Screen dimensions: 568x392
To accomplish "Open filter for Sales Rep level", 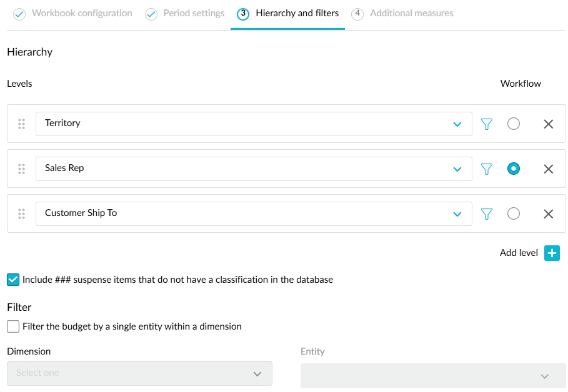I will tap(487, 169).
